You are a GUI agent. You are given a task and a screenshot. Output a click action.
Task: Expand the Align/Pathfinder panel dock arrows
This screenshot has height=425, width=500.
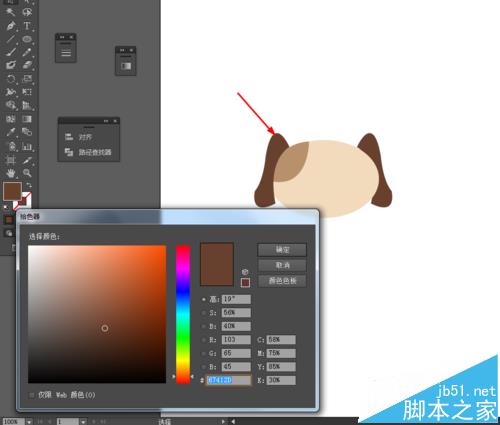pos(106,121)
